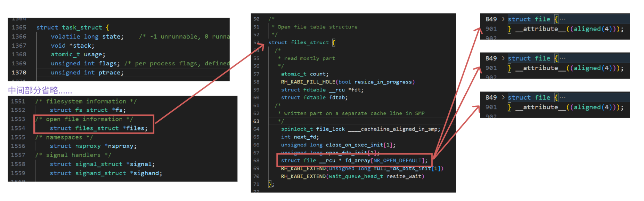Click the 'spinlock_t file_lock' declaration
The width and height of the screenshot is (644, 201).
[x=313, y=129]
